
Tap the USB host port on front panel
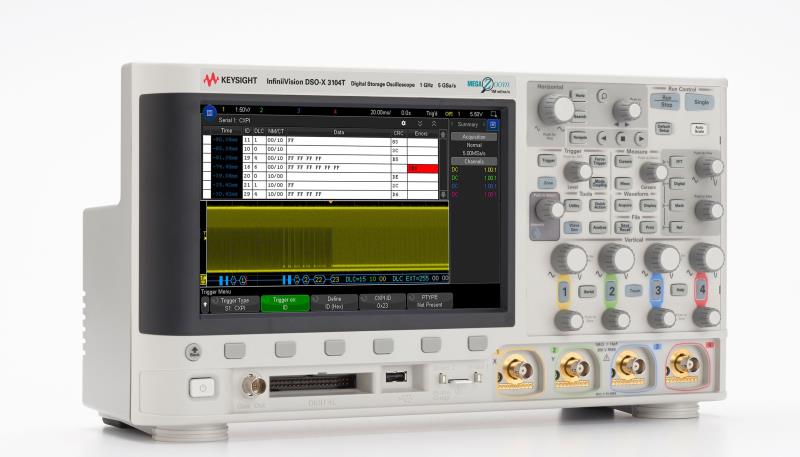[395, 376]
